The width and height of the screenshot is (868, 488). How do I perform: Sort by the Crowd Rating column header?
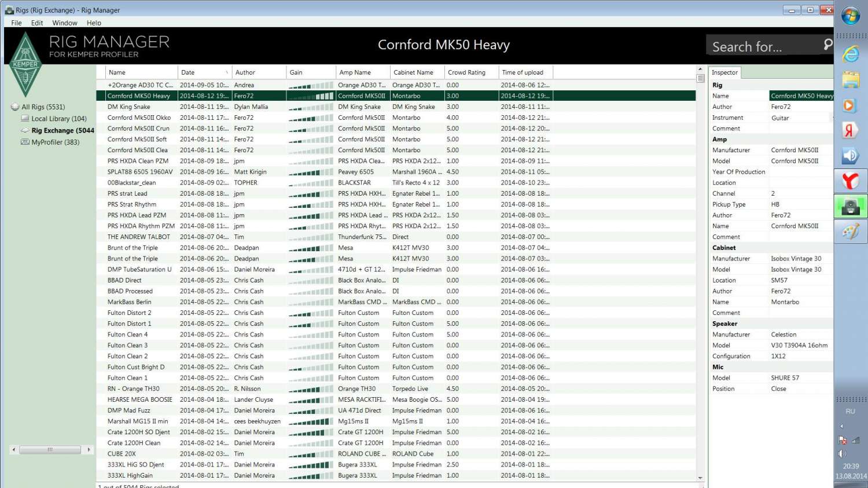[x=472, y=72]
